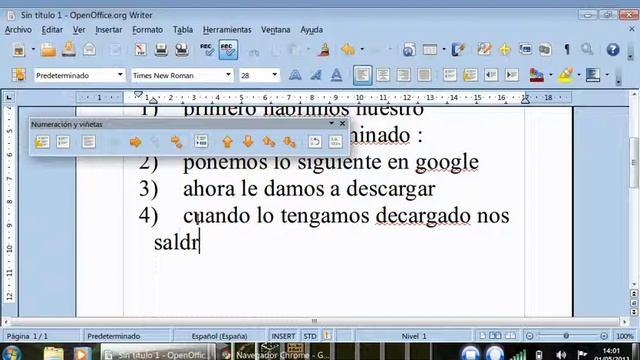Click the Print file directly icon

pyautogui.click(x=161, y=50)
